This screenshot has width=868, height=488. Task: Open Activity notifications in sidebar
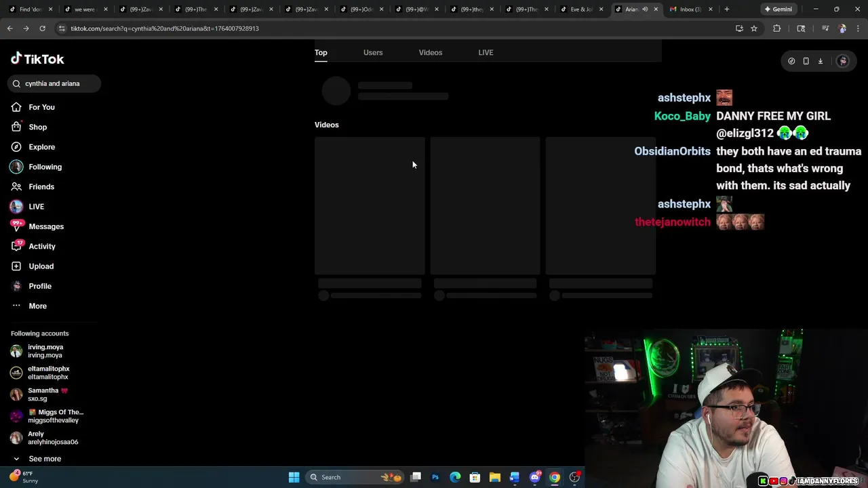42,246
